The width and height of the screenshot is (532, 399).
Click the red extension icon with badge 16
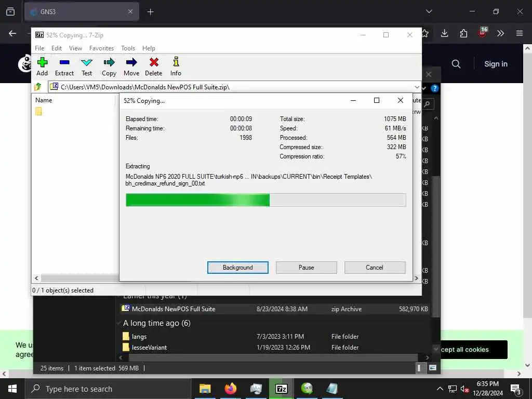pos(483,33)
